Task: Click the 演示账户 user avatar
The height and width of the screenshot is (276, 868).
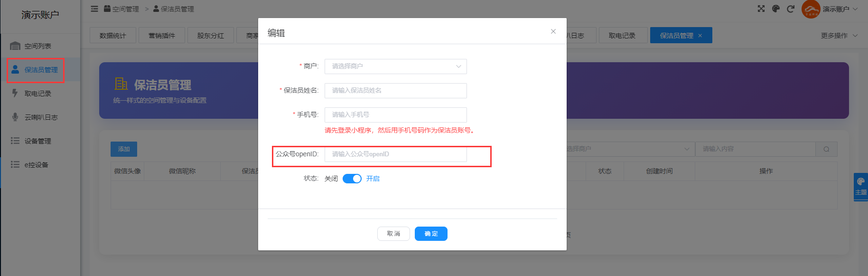Action: [x=811, y=9]
